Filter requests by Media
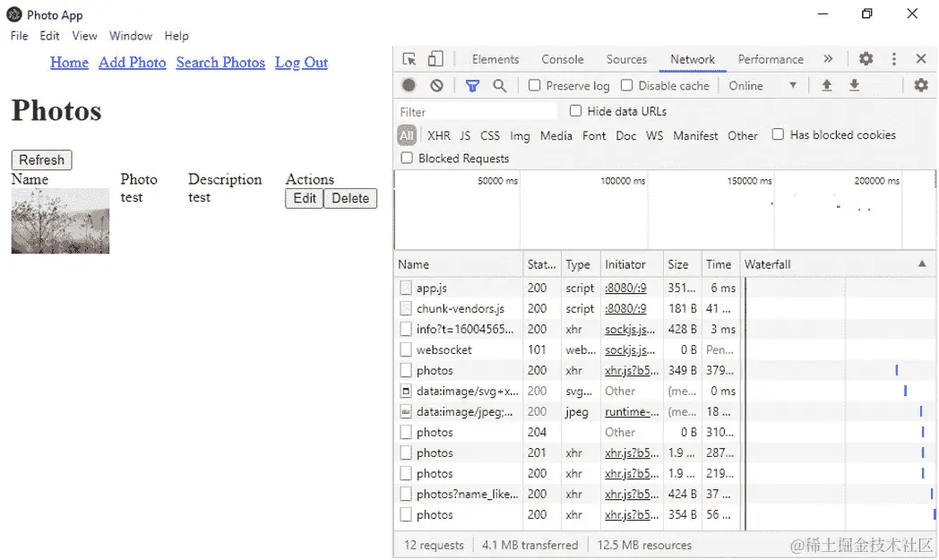This screenshot has height=560, width=939. point(556,136)
